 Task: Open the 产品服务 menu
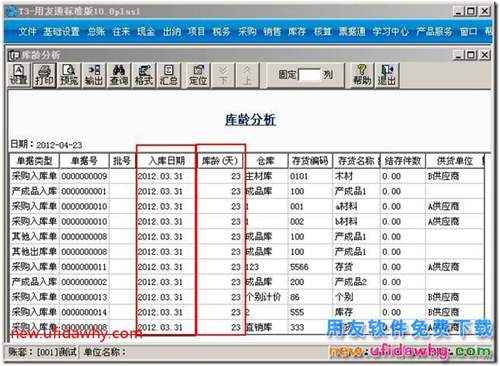(434, 32)
